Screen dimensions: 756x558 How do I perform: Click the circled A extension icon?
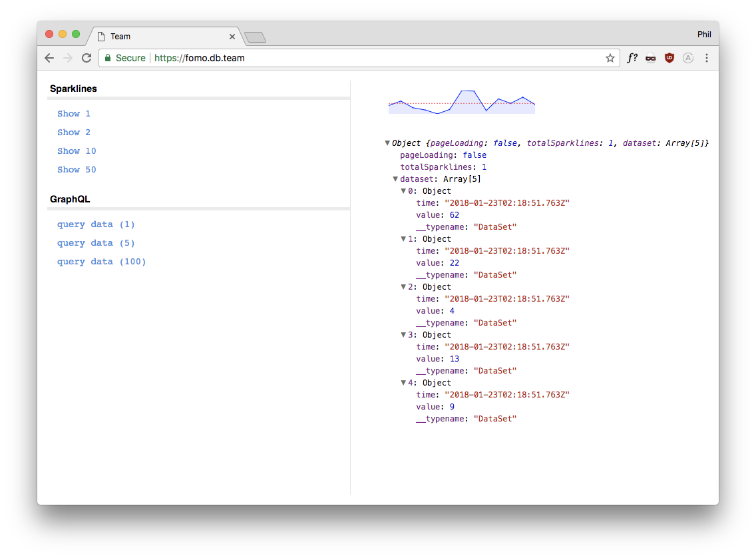click(687, 58)
